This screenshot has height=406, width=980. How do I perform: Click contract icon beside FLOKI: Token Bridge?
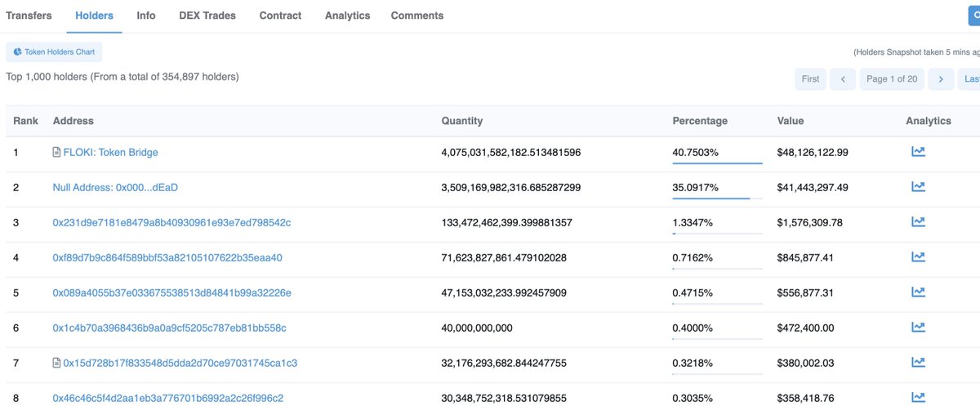pos(56,152)
